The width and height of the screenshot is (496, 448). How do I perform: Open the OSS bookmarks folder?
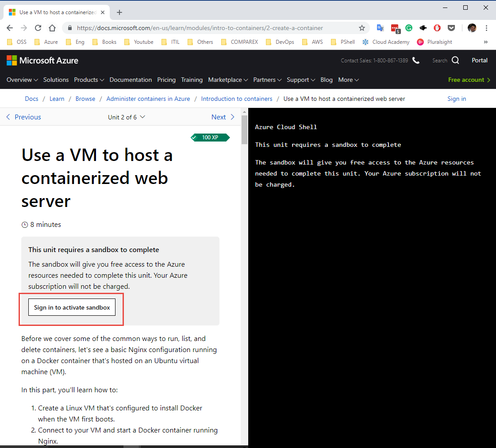(x=17, y=42)
